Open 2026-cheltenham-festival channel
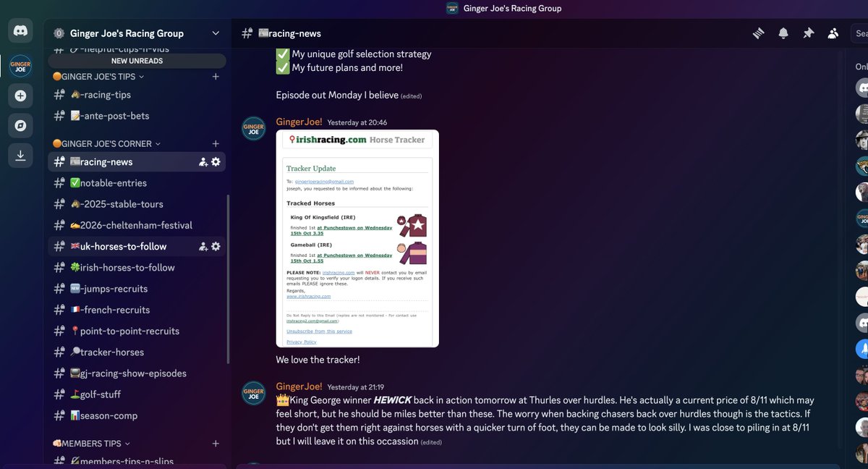Image resolution: width=868 pixels, height=469 pixels. coord(137,225)
